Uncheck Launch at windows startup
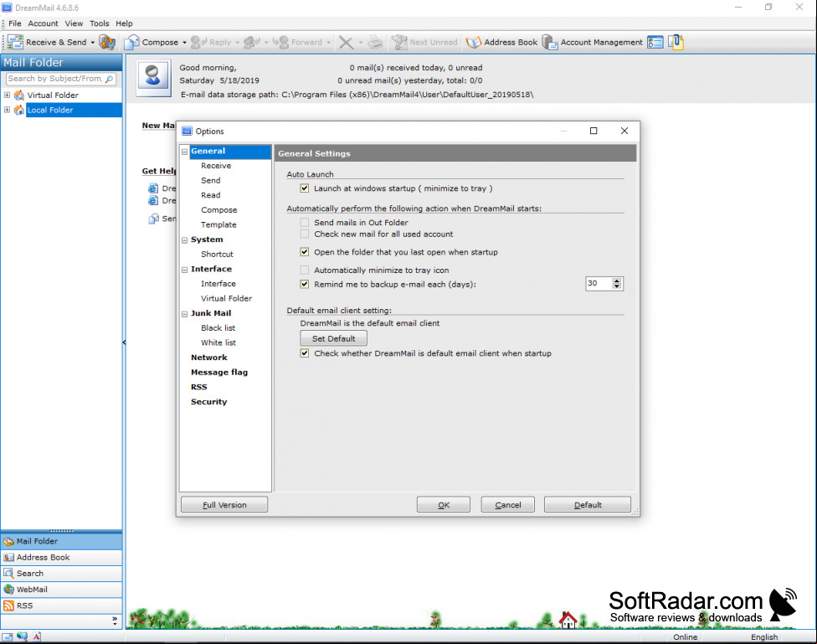Image resolution: width=817 pixels, height=644 pixels. click(x=305, y=188)
